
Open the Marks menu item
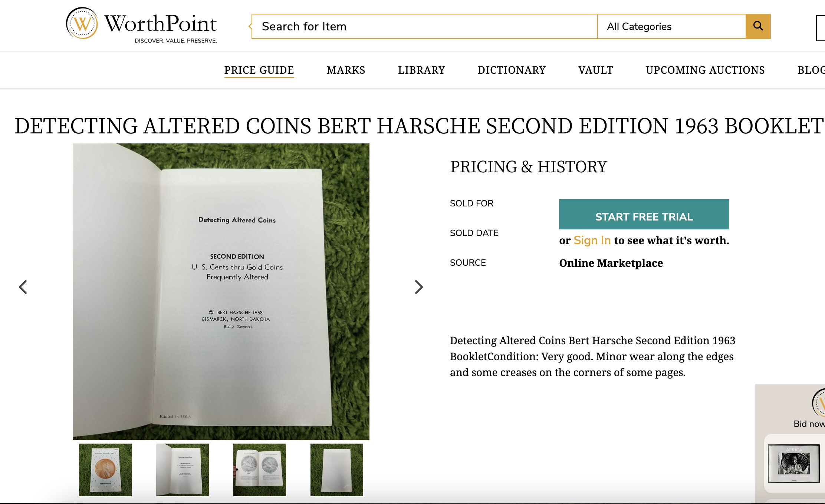[x=346, y=70]
